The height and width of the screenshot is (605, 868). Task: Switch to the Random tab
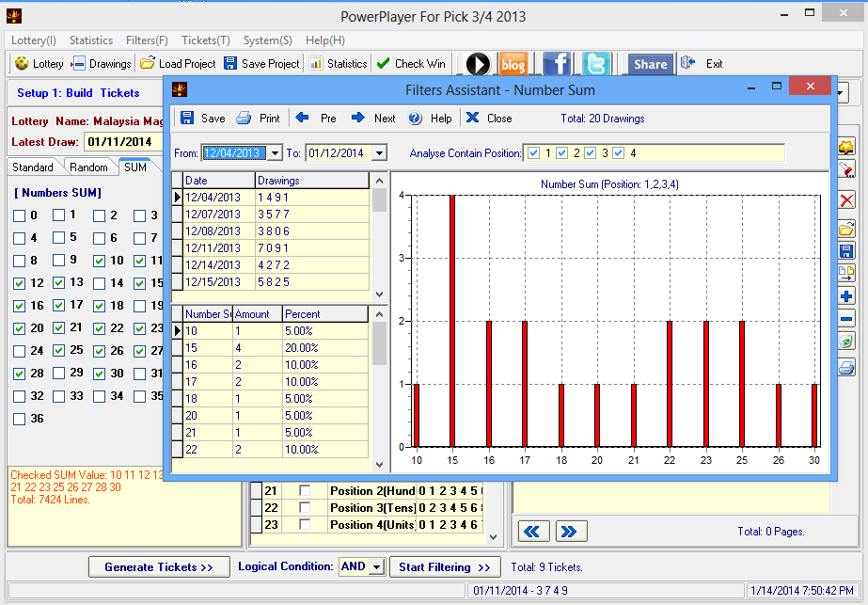(88, 167)
